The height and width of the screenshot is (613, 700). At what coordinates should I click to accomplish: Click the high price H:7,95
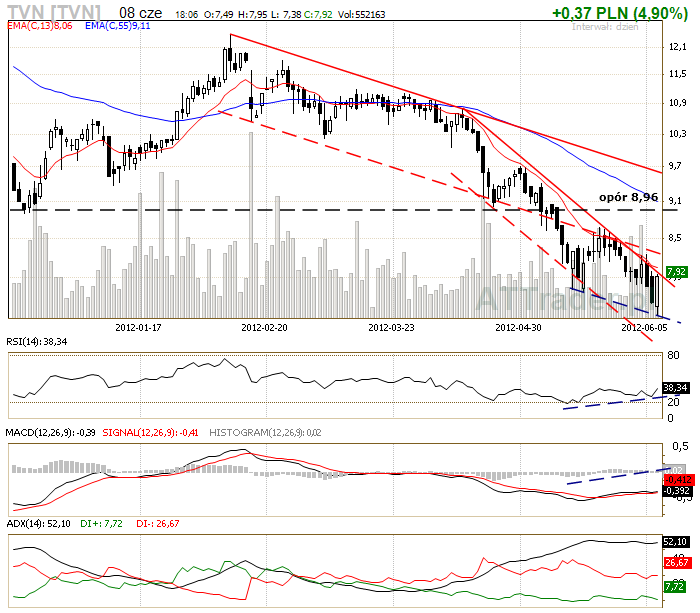(253, 15)
